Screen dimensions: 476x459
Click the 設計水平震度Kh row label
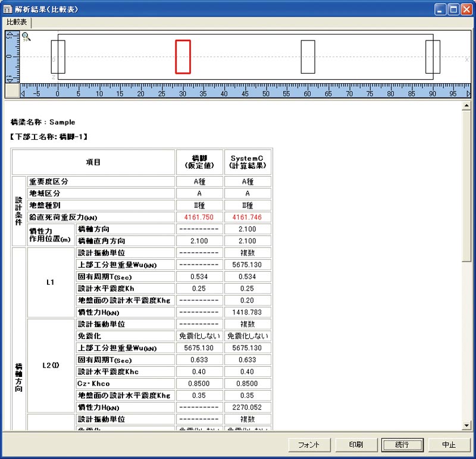(x=125, y=288)
